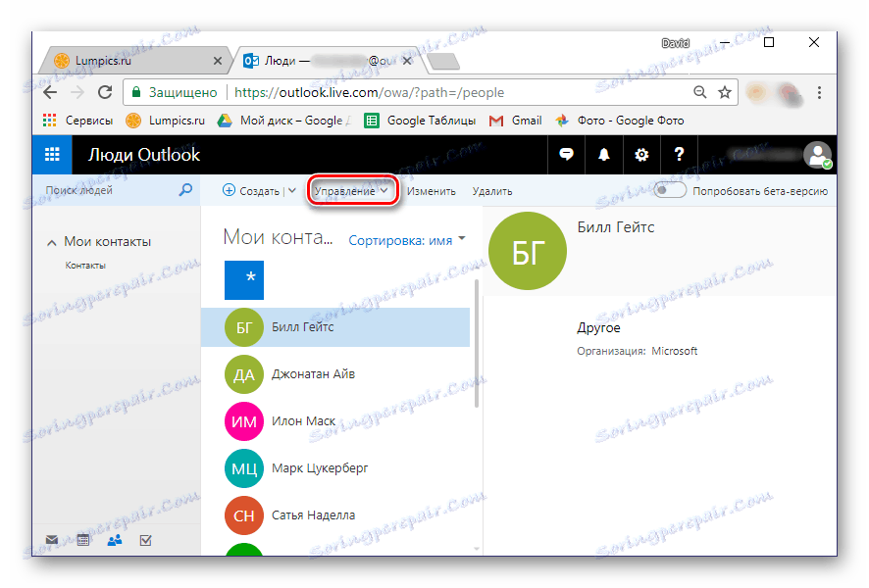Bookmark page with star icon
The image size is (869, 588).
(725, 92)
